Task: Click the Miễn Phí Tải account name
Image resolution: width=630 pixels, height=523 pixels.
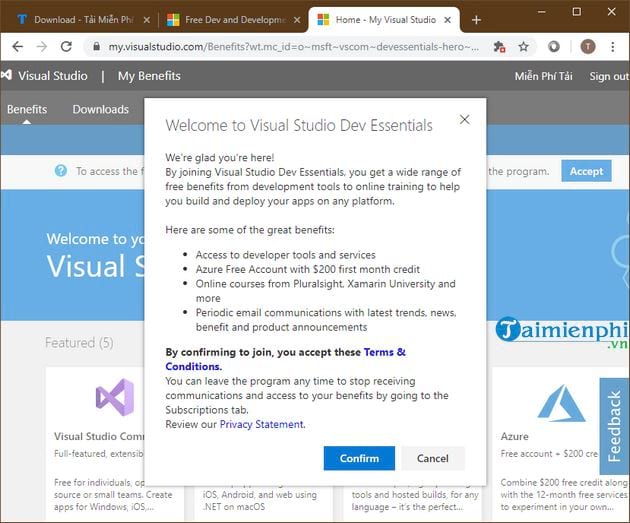Action: point(543,76)
